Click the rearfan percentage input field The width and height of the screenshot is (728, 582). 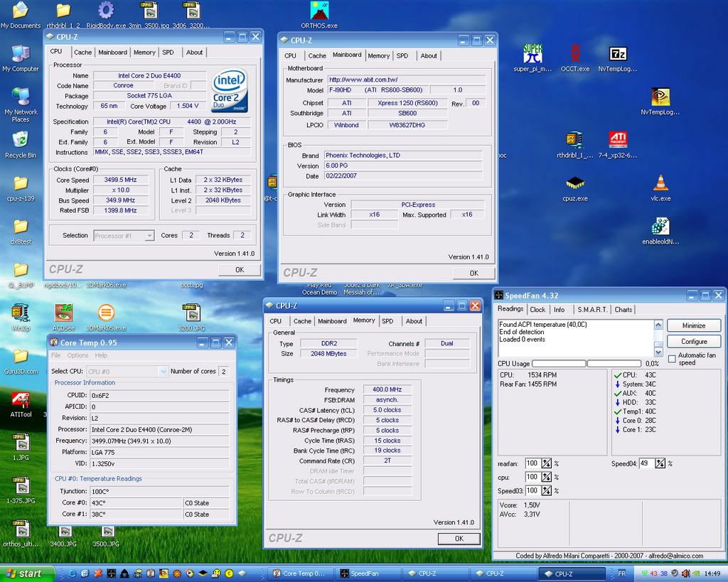[532, 463]
